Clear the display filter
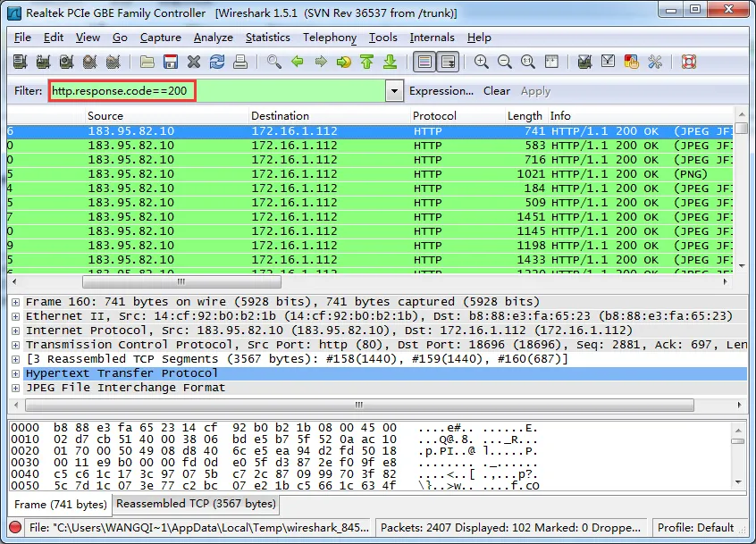Image resolution: width=756 pixels, height=544 pixels. [x=497, y=91]
